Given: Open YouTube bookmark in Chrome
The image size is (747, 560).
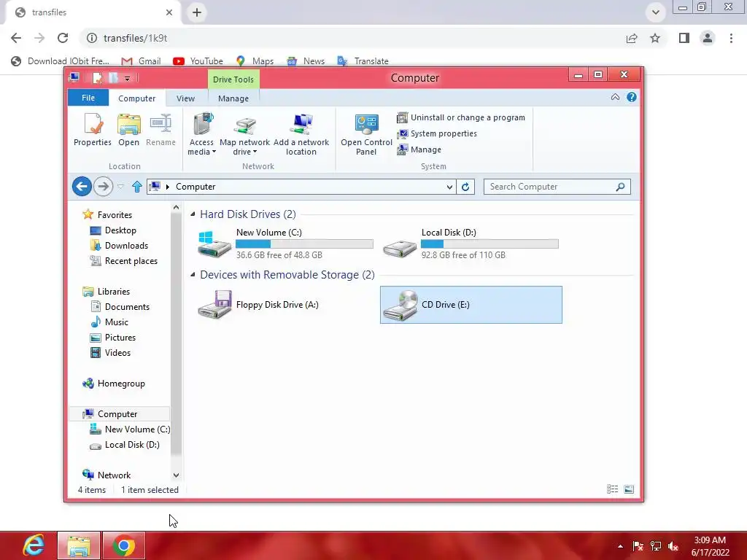Looking at the screenshot, I should pos(198,61).
